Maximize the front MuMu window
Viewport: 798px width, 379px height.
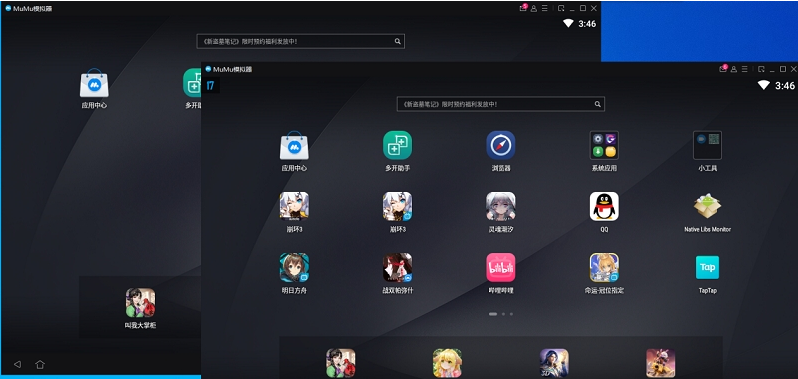pos(783,69)
